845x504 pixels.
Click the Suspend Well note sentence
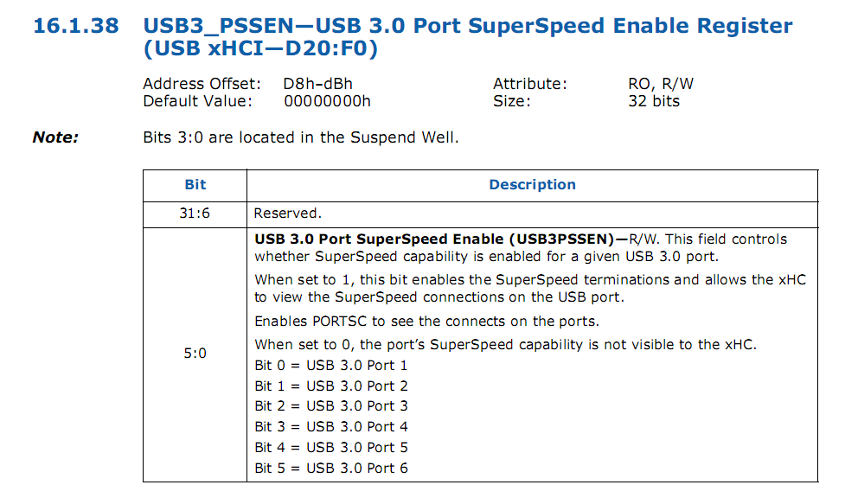[x=300, y=137]
